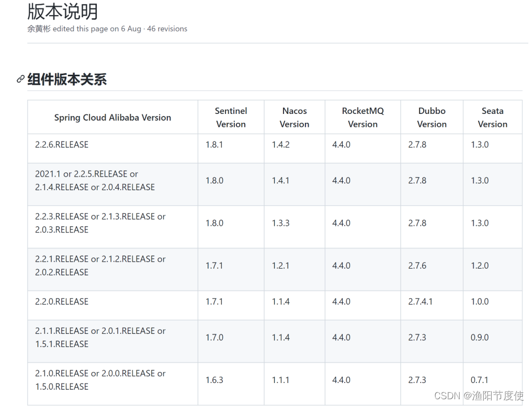Viewport: 532px width, 406px height.
Task: Click Dubbo 2.7.3 in the 2.1.1.RELEASE row
Action: click(417, 338)
